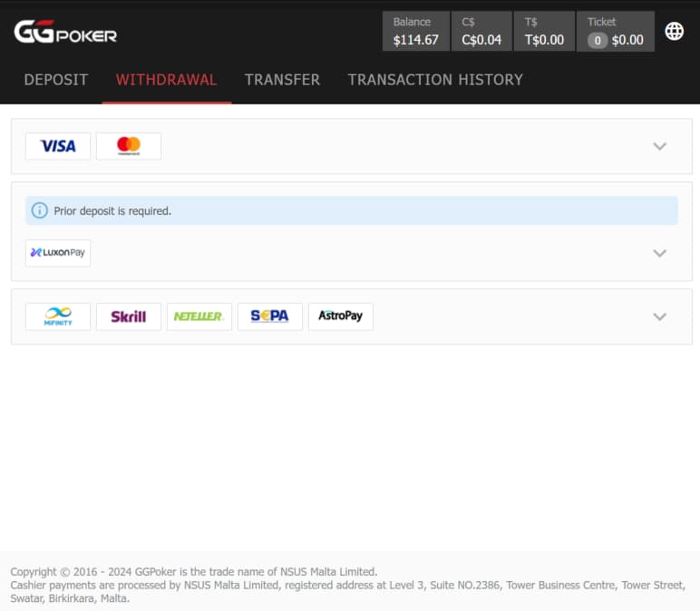This screenshot has height=611, width=700.
Task: Choose the SEPA payment method
Action: coord(270,316)
